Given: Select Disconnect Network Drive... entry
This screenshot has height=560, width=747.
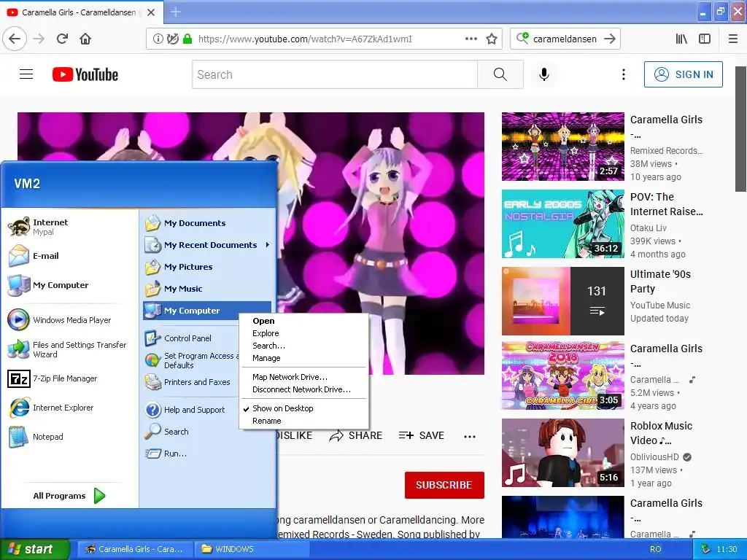Looking at the screenshot, I should pyautogui.click(x=304, y=389).
